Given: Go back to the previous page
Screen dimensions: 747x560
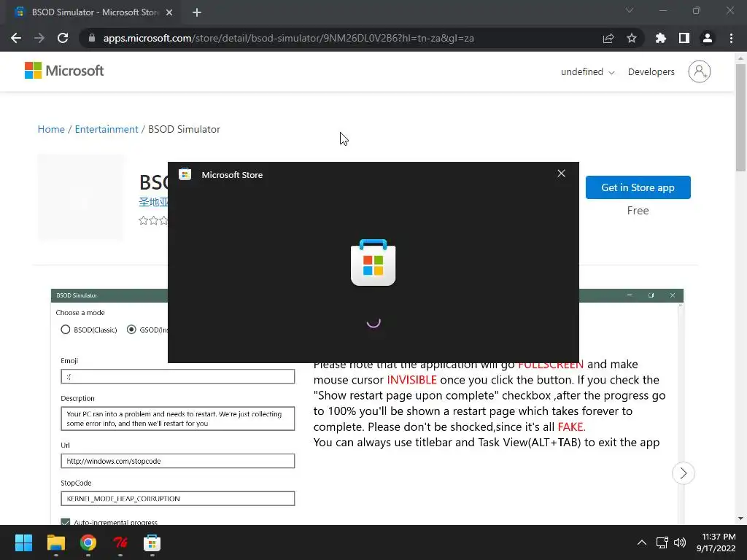Looking at the screenshot, I should point(16,38).
